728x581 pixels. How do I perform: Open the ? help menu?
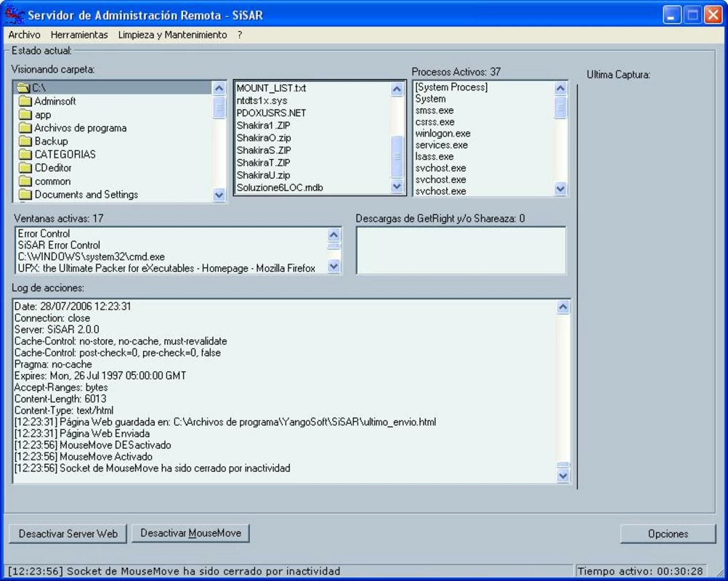pyautogui.click(x=240, y=35)
